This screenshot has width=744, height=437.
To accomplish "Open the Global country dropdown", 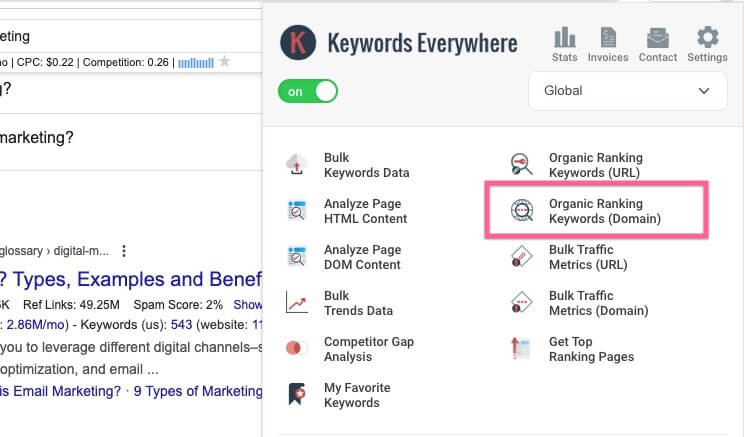I will [x=627, y=91].
